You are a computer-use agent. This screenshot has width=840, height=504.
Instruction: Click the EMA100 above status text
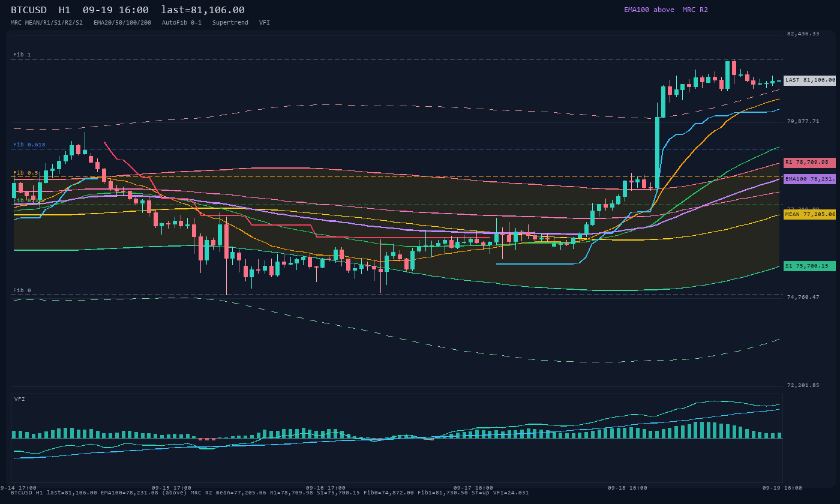click(x=649, y=10)
